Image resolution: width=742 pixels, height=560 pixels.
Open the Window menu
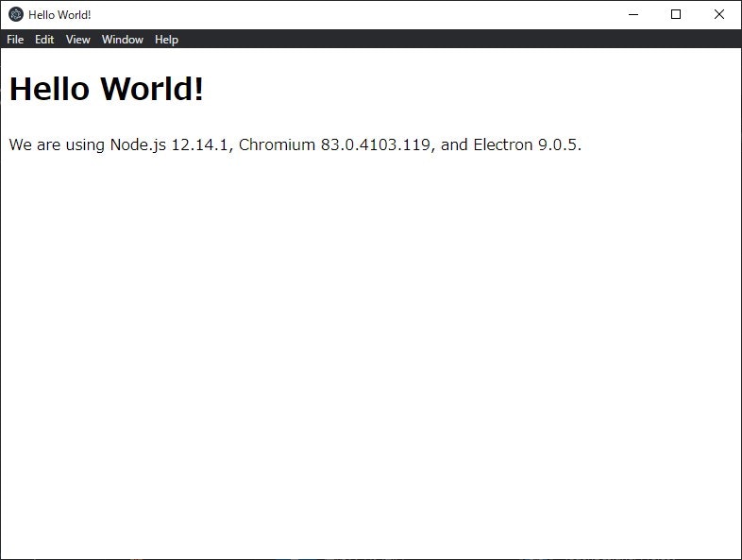(x=122, y=40)
